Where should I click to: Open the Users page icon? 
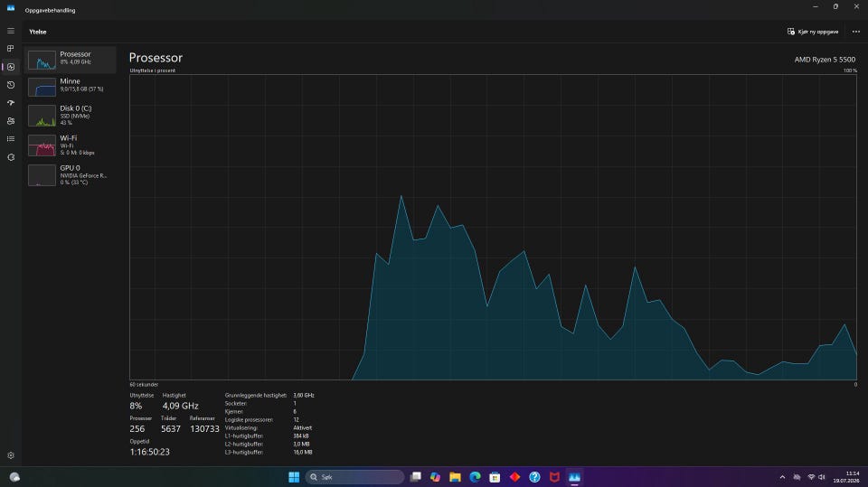coord(11,121)
